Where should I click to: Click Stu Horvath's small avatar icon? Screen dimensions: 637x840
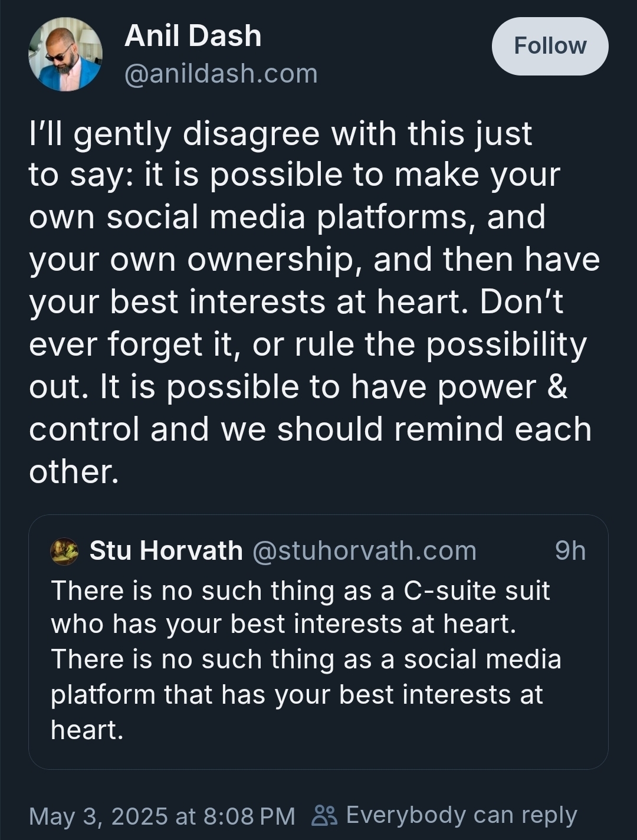point(64,552)
